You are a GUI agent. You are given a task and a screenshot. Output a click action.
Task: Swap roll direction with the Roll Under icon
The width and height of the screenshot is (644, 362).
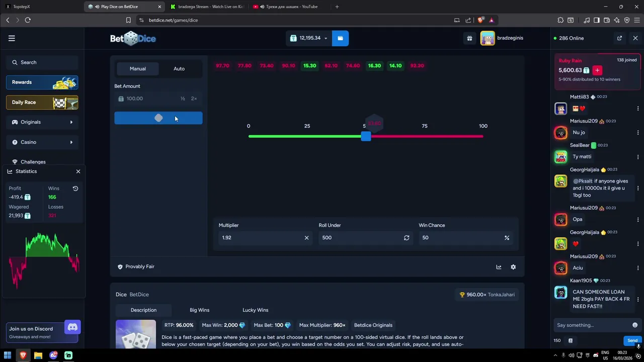pos(407,238)
